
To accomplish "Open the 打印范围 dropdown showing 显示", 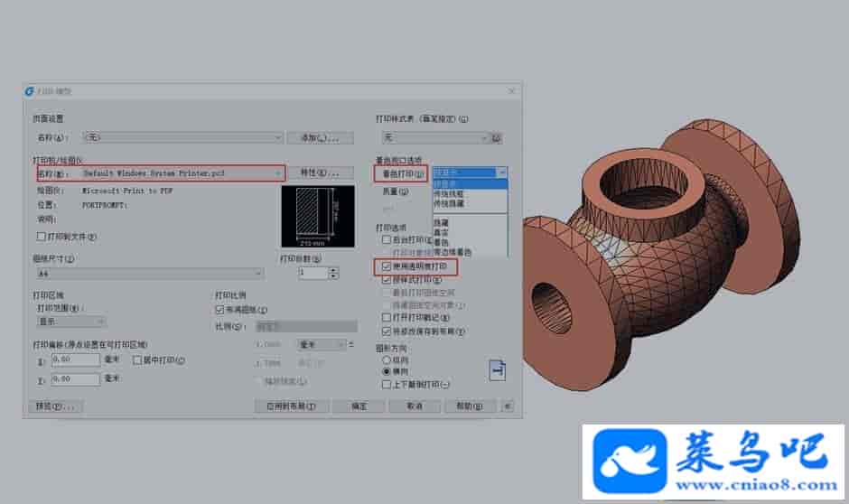I will 71,322.
